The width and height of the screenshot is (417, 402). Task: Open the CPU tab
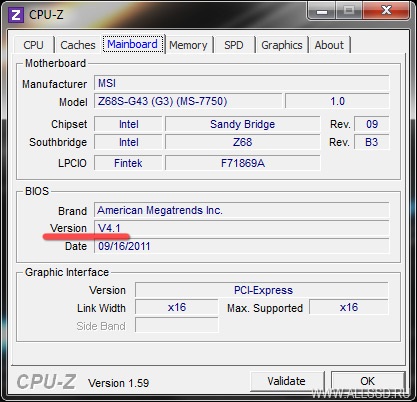click(33, 45)
